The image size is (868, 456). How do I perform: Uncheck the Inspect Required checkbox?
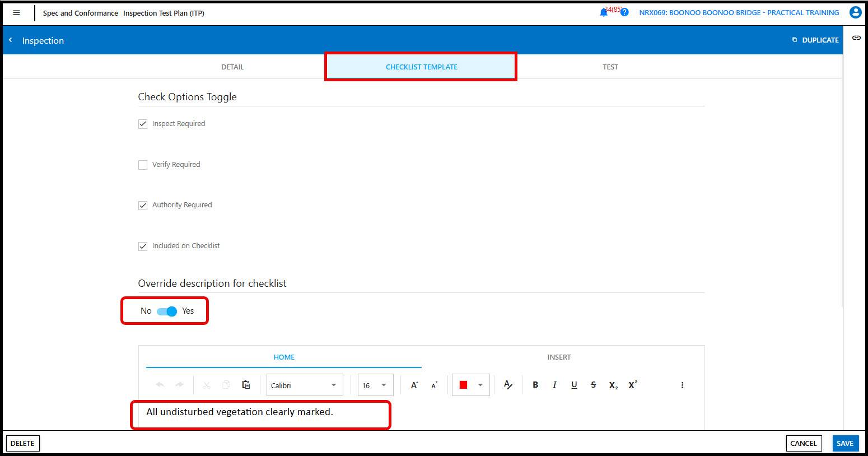143,124
